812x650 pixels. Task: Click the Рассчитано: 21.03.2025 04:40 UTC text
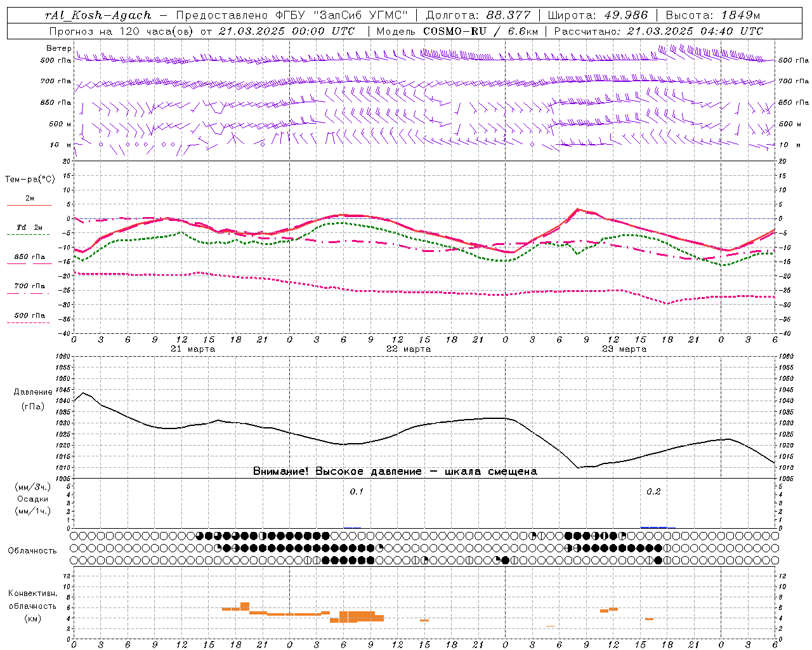coord(658,31)
